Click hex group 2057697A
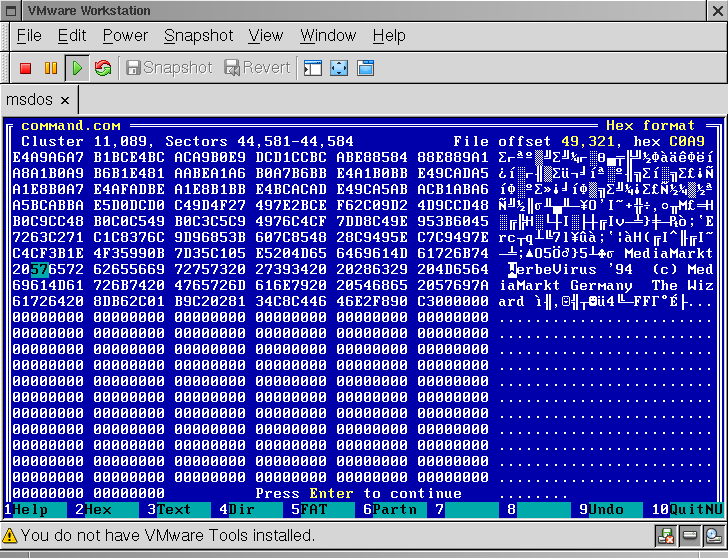This screenshot has width=728, height=558. pyautogui.click(x=453, y=285)
